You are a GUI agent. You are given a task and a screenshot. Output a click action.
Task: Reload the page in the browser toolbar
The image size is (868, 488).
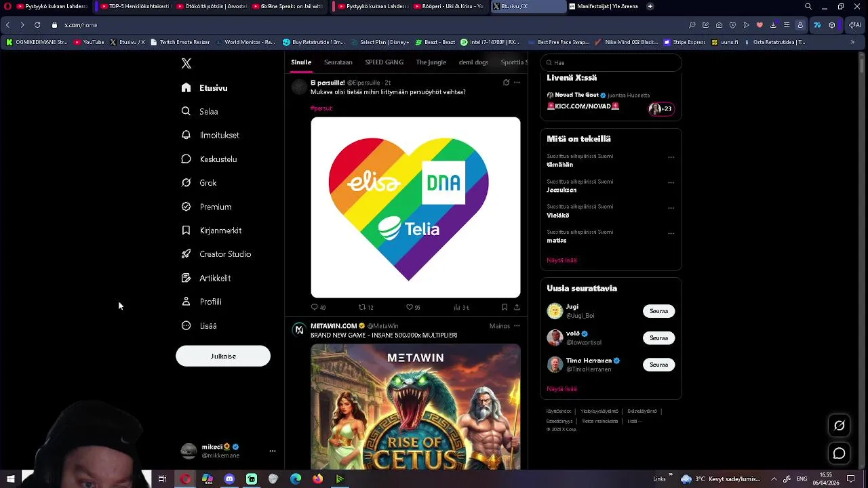tap(37, 25)
